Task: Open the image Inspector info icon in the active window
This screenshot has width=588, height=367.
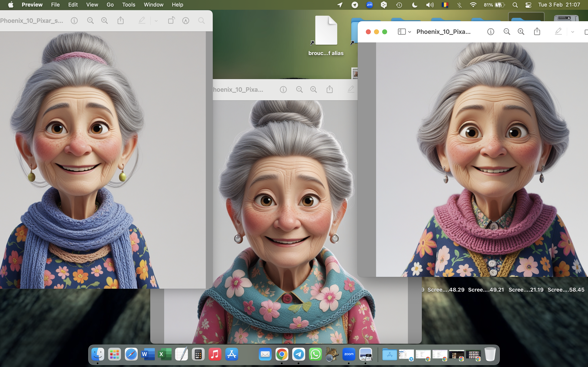Action: pyautogui.click(x=491, y=32)
